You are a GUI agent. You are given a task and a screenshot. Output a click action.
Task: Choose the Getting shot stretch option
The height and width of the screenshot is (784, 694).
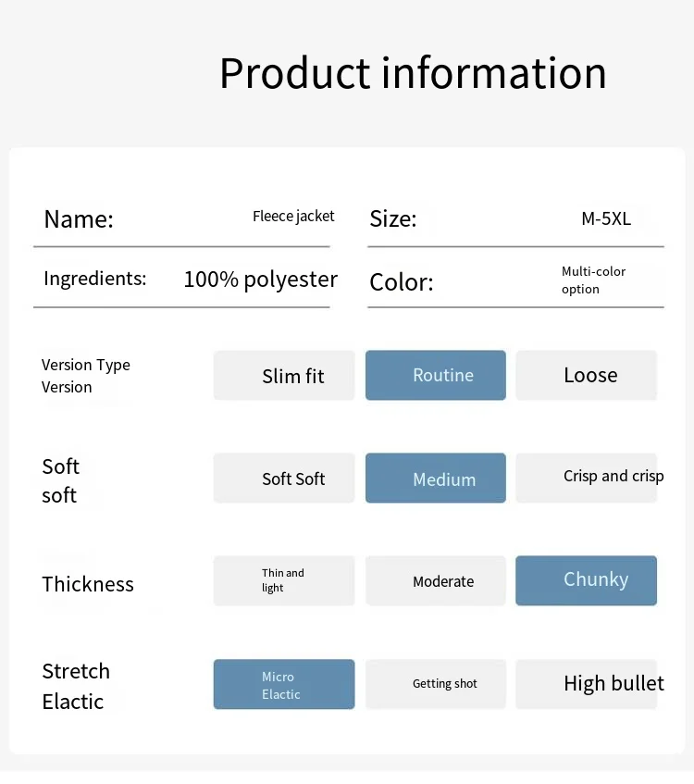point(436,684)
